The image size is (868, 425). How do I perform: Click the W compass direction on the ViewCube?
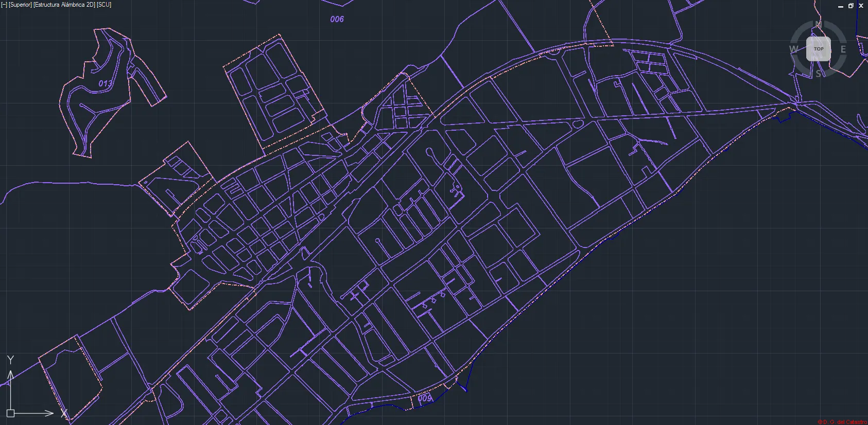(794, 49)
